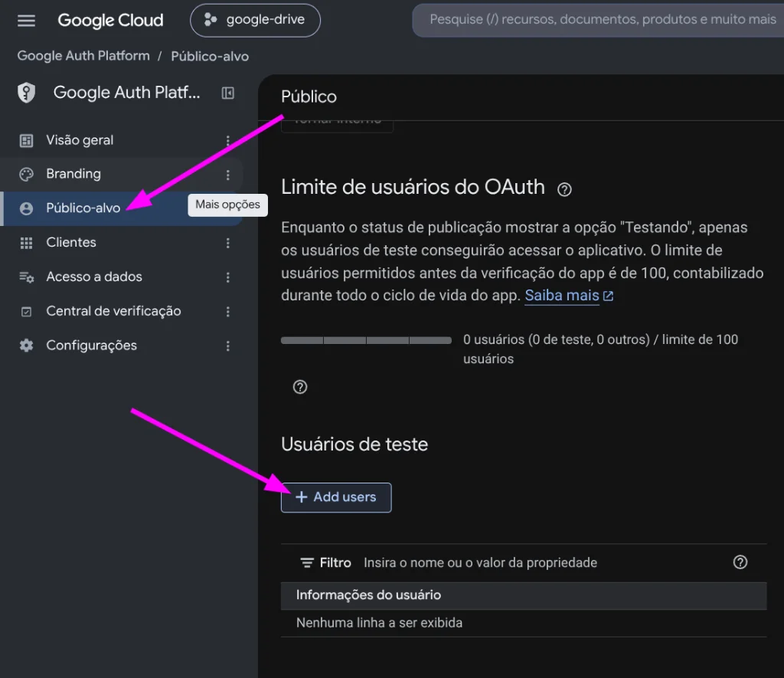784x678 pixels.
Task: Click the Central de verificação checkbox icon
Action: coord(26,312)
